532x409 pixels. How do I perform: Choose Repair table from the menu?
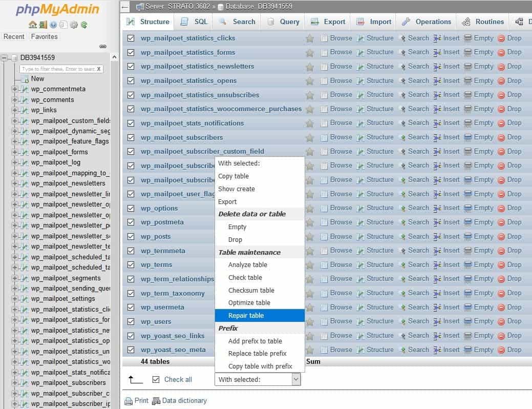[260, 316]
